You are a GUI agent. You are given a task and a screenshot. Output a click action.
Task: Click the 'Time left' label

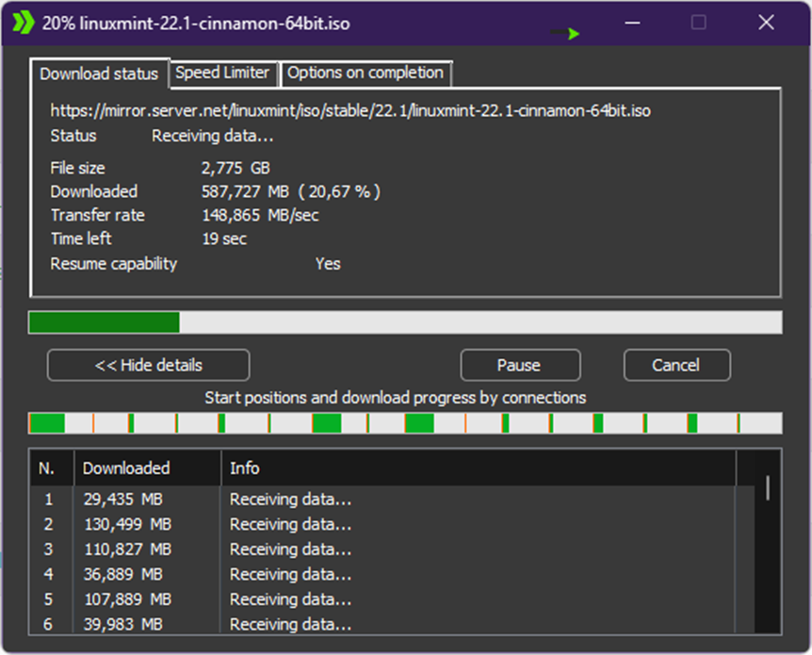pos(81,238)
